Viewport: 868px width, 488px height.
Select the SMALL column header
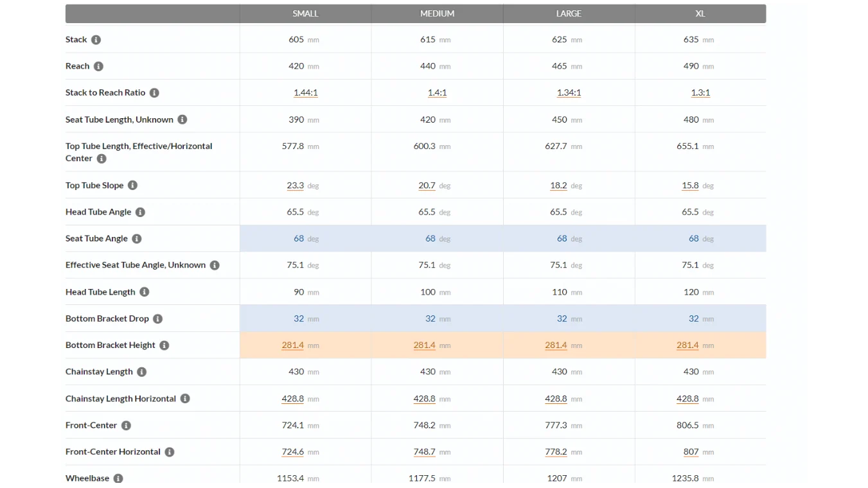305,13
